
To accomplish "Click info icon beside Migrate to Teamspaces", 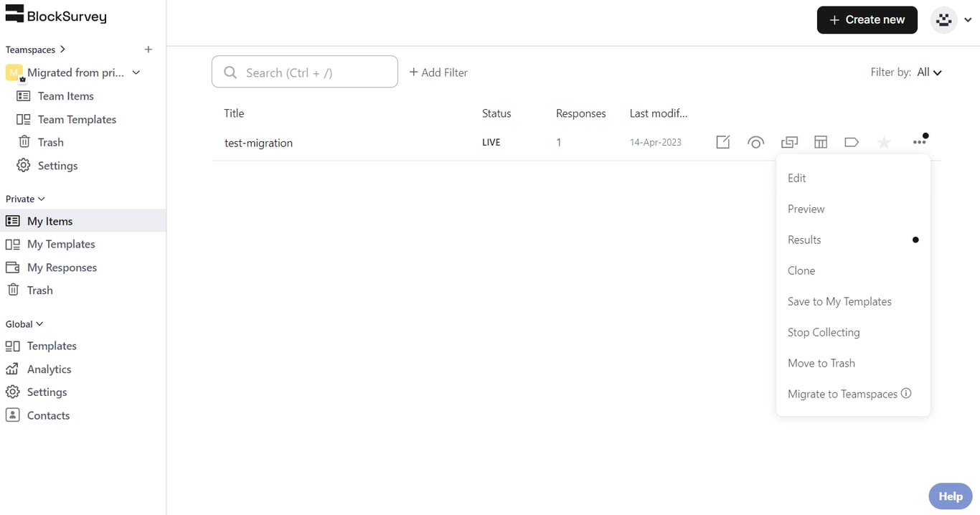I will pyautogui.click(x=906, y=393).
